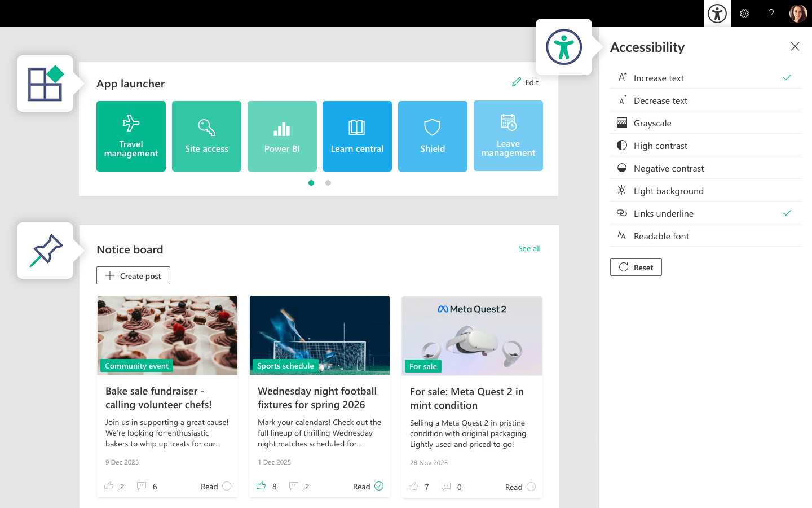
Task: Toggle the Increase text option
Action: [705, 78]
